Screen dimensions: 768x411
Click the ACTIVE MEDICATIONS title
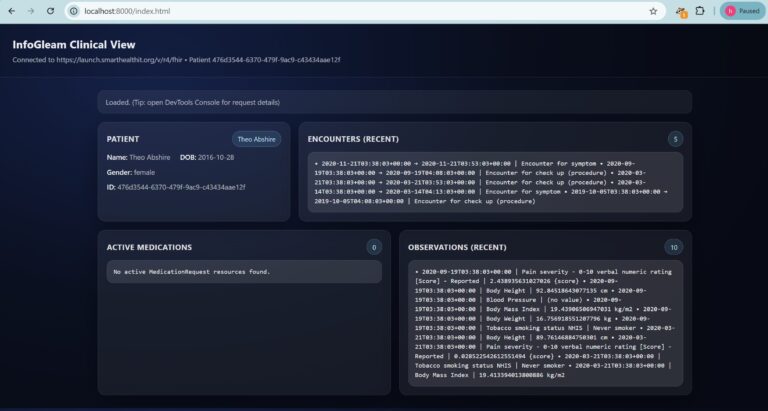(149, 247)
